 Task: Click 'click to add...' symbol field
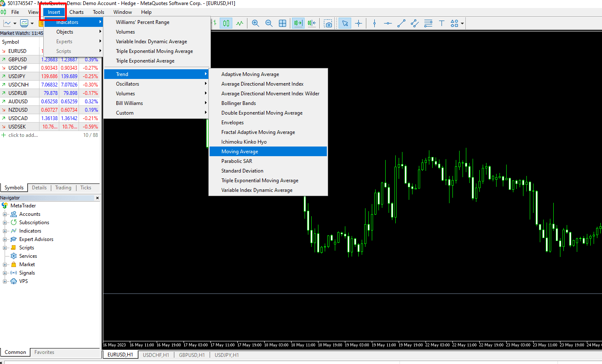pos(23,135)
